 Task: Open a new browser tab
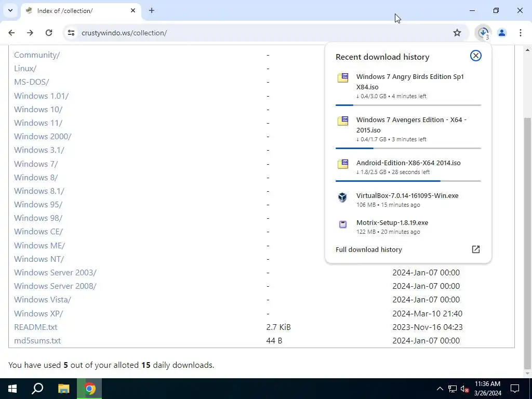pyautogui.click(x=152, y=10)
